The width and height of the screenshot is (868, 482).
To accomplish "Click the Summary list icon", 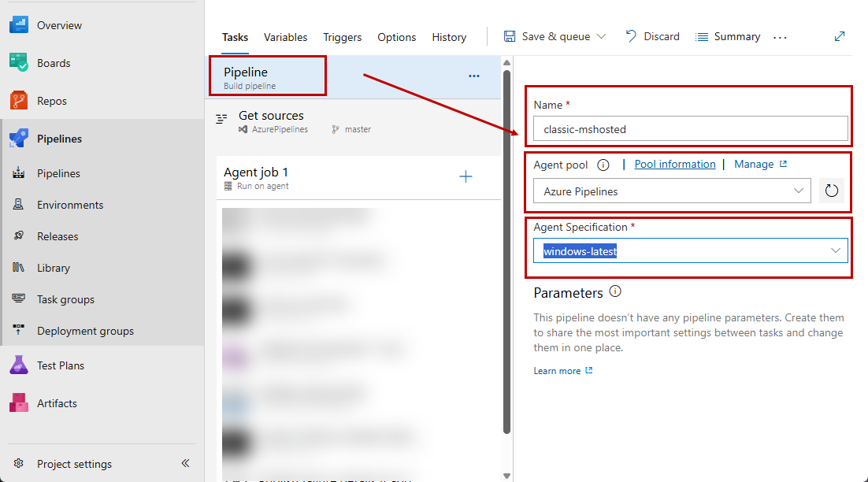I will point(701,36).
